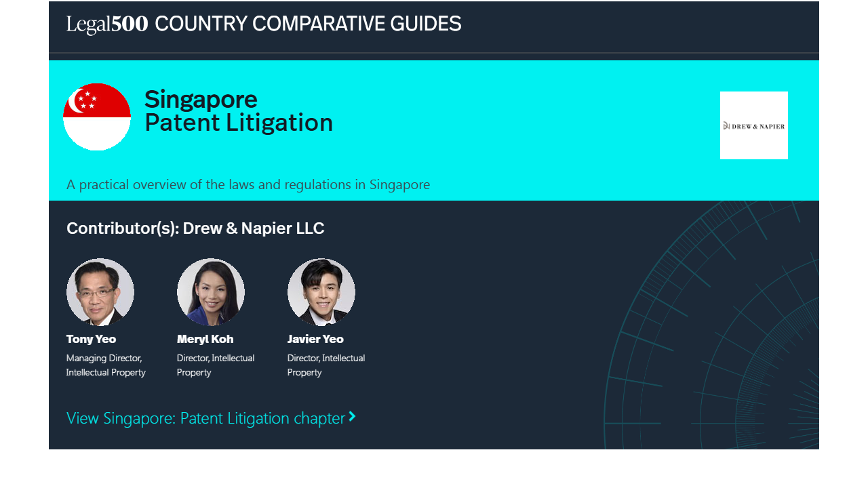Click Tony Yeo's Managing Director title
Screen dimensions: 868x488
[x=106, y=365]
